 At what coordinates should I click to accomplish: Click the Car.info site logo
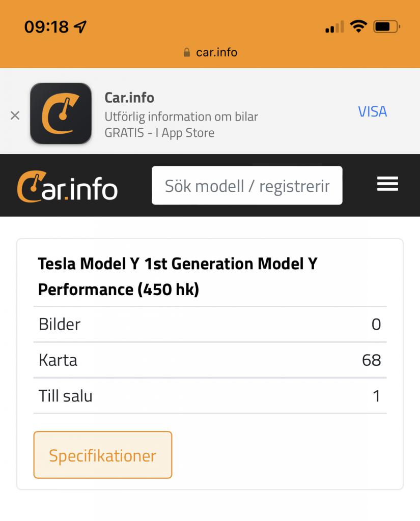click(67, 186)
